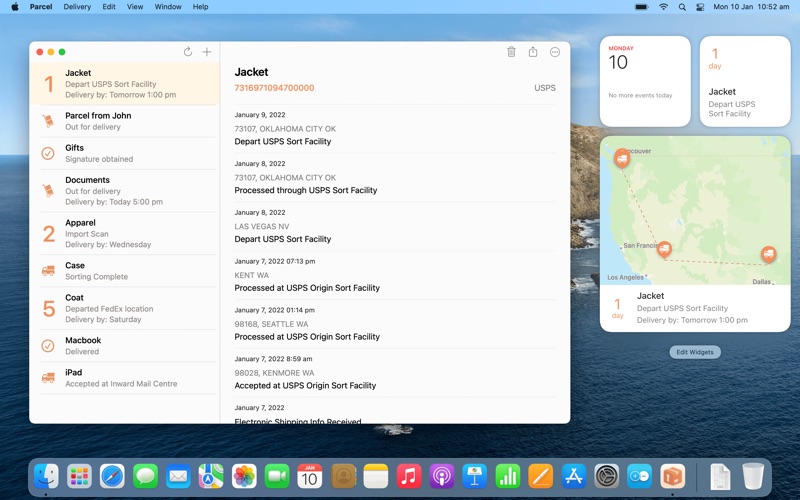Open the Edit menu
The height and width of the screenshot is (500, 800).
point(109,7)
